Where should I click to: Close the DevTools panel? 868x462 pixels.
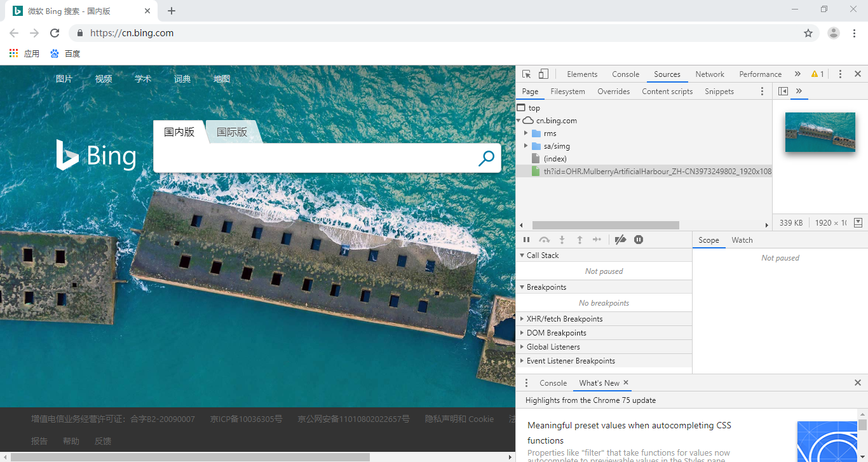(x=858, y=74)
